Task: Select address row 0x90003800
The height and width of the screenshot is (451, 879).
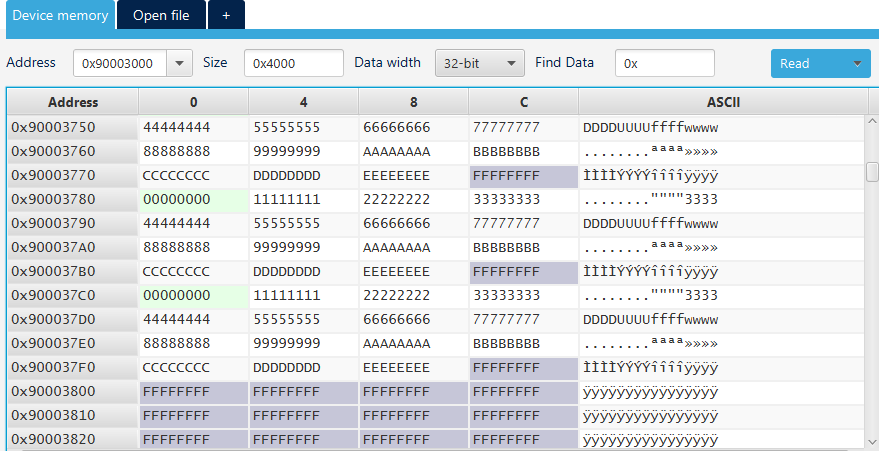Action: pyautogui.click(x=73, y=392)
